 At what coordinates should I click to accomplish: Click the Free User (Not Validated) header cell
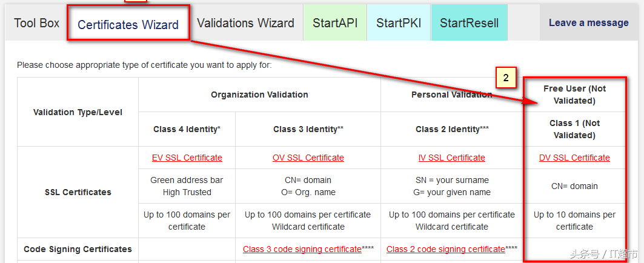tap(574, 95)
